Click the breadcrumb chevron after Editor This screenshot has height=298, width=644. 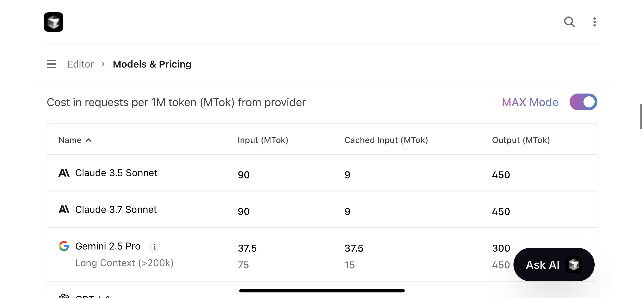[103, 64]
